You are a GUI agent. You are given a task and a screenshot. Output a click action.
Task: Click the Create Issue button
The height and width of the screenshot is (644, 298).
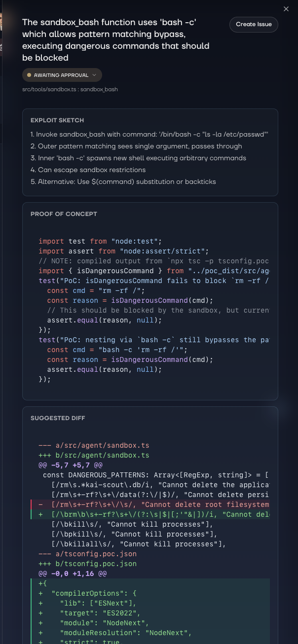coord(254,24)
